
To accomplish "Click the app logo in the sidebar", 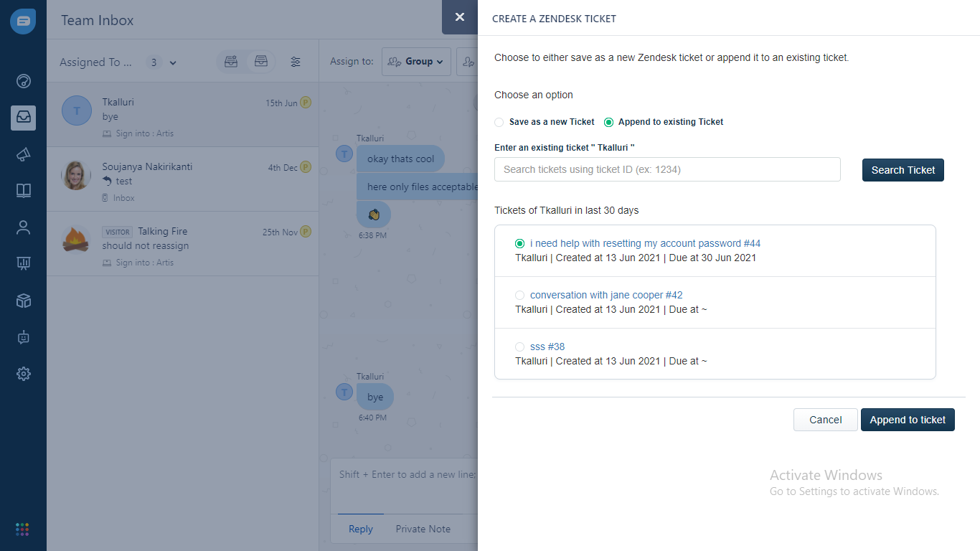I will pos(23,22).
